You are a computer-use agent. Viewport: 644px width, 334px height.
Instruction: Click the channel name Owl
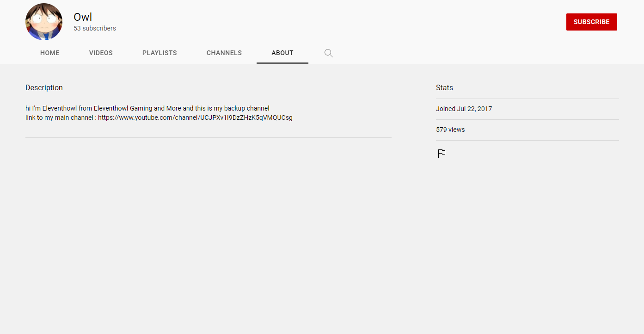(83, 17)
